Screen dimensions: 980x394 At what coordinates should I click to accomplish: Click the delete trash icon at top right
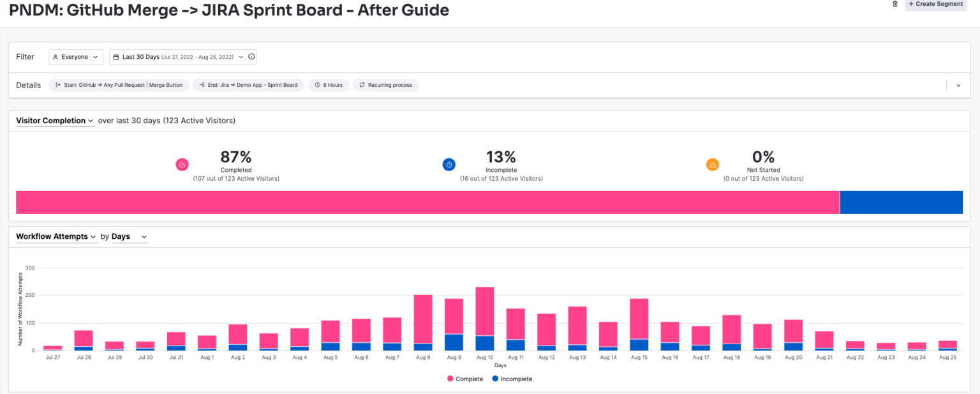point(895,4)
